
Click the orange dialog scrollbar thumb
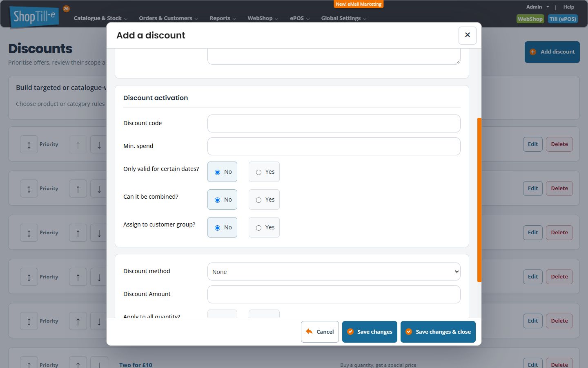(x=479, y=200)
